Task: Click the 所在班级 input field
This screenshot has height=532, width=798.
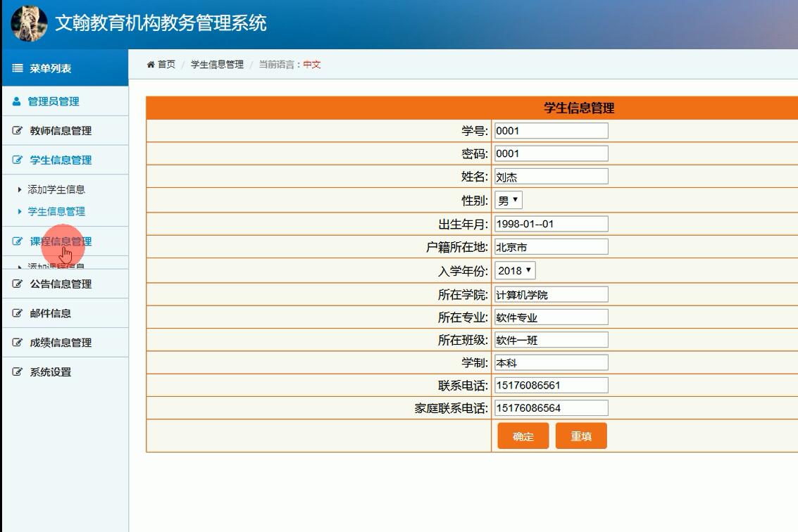Action: [x=551, y=340]
